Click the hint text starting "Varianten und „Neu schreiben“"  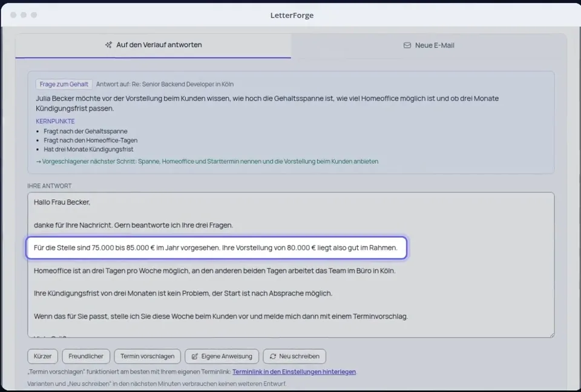(157, 384)
